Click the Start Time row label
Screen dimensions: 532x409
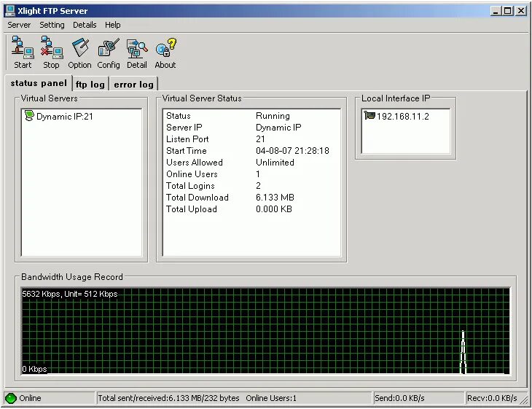(187, 150)
